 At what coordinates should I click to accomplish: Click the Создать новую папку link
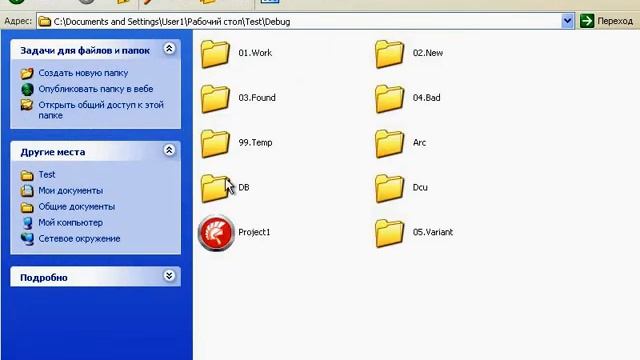83,73
